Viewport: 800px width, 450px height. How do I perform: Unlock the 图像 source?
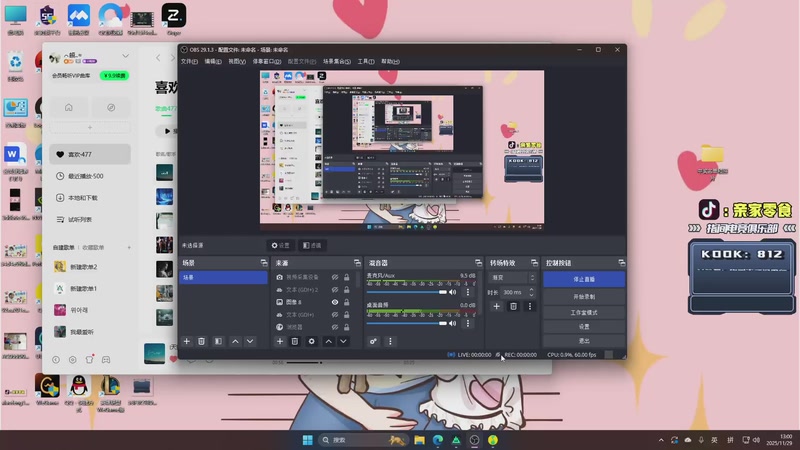point(346,302)
